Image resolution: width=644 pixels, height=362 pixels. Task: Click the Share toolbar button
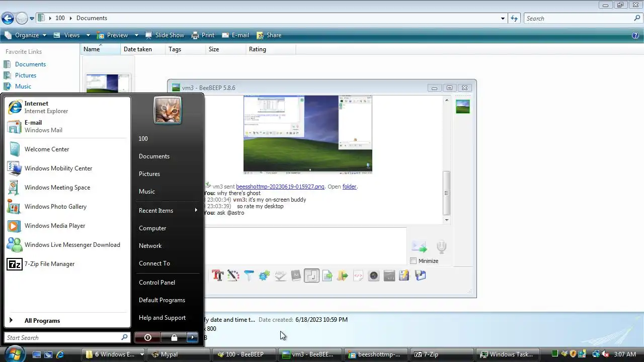269,35
